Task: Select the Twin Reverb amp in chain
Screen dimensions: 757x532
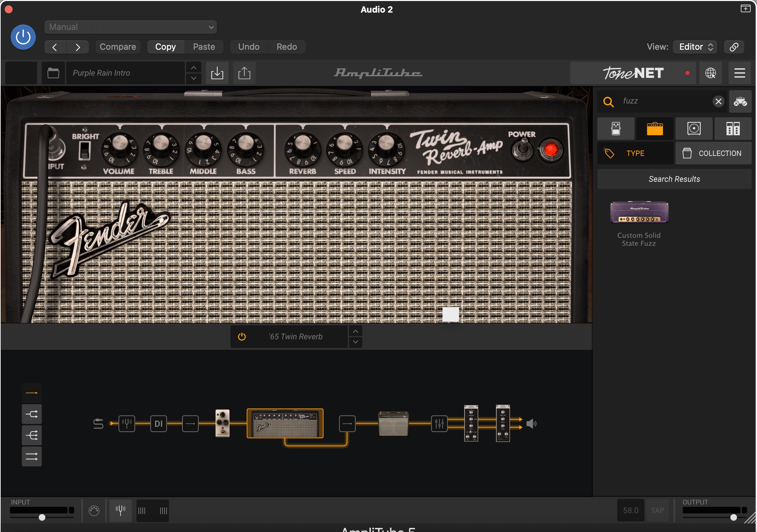Action: click(x=285, y=424)
